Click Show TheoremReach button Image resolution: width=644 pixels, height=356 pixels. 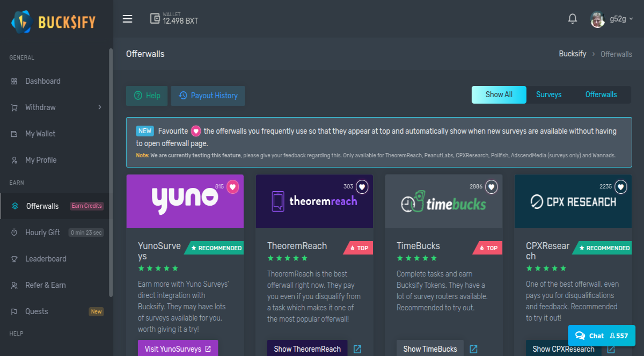308,348
